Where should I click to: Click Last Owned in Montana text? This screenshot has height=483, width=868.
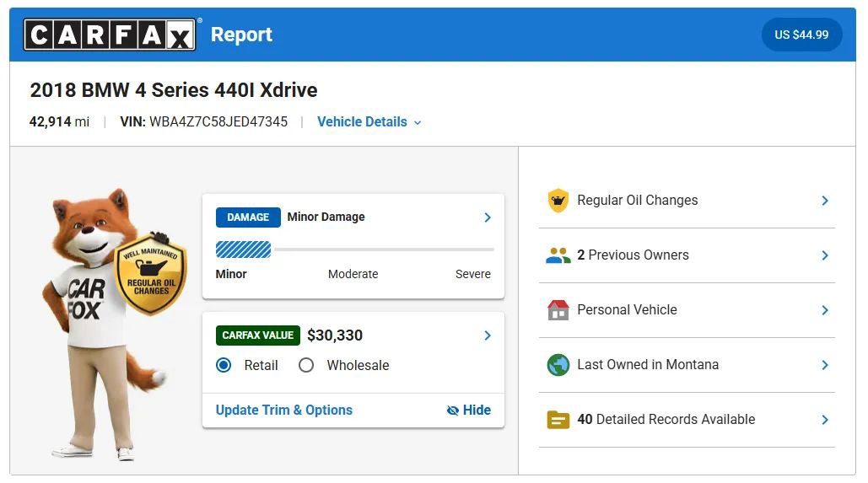(x=648, y=365)
